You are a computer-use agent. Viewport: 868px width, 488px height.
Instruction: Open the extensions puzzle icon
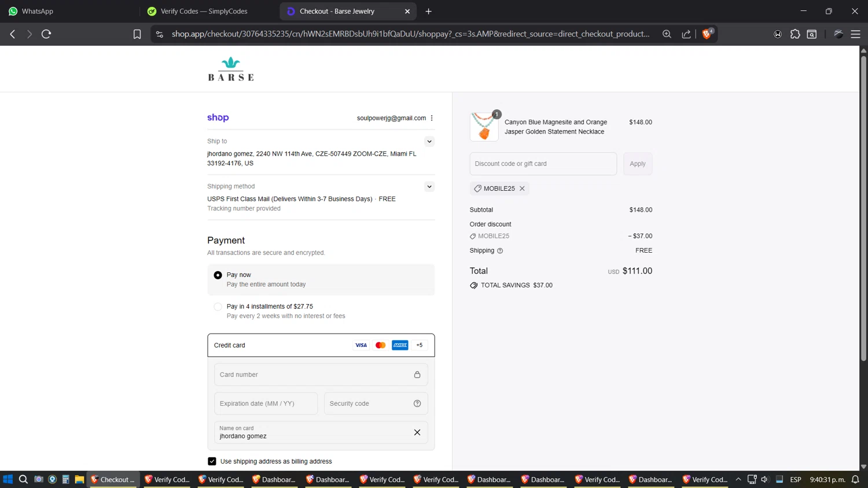(795, 34)
